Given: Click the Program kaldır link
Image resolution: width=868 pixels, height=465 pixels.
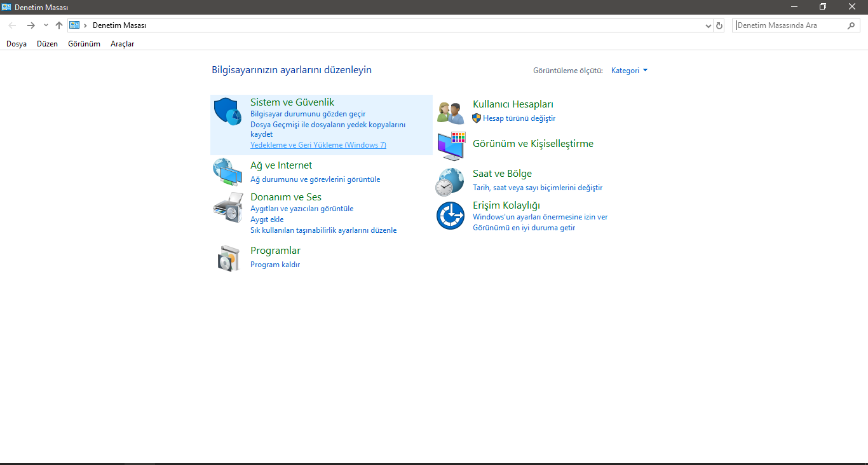Looking at the screenshot, I should (x=275, y=265).
